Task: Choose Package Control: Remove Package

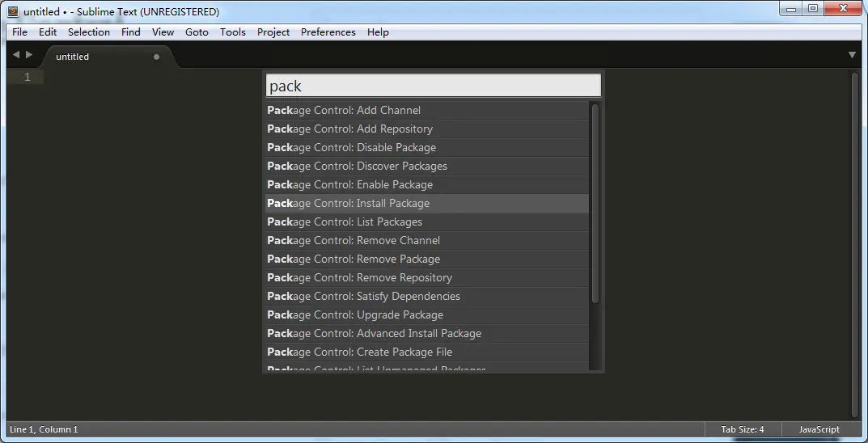Action: pos(427,259)
